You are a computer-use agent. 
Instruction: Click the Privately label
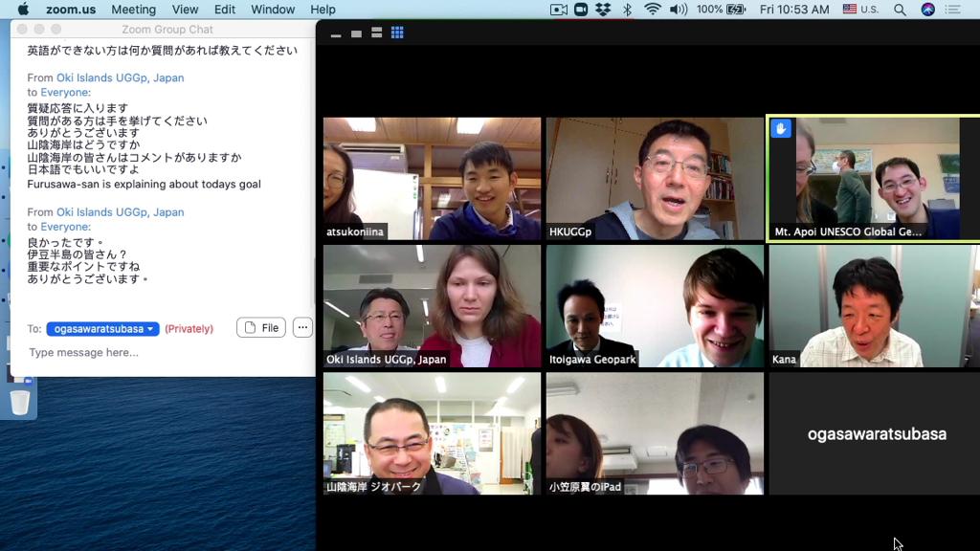[189, 329]
